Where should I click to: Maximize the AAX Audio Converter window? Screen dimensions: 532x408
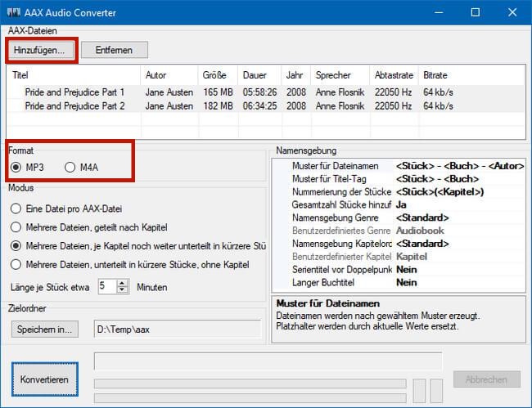pos(475,13)
